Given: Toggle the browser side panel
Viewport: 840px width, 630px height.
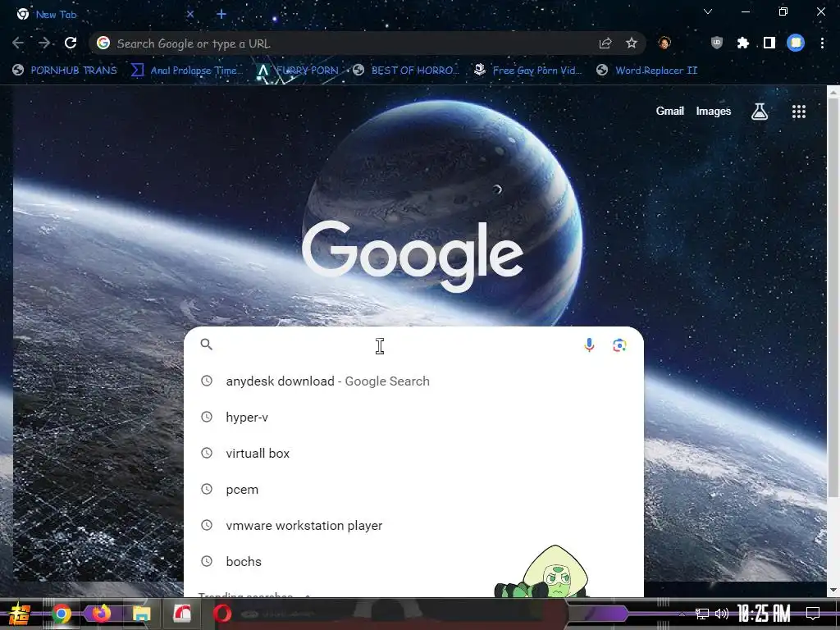Looking at the screenshot, I should pos(769,43).
